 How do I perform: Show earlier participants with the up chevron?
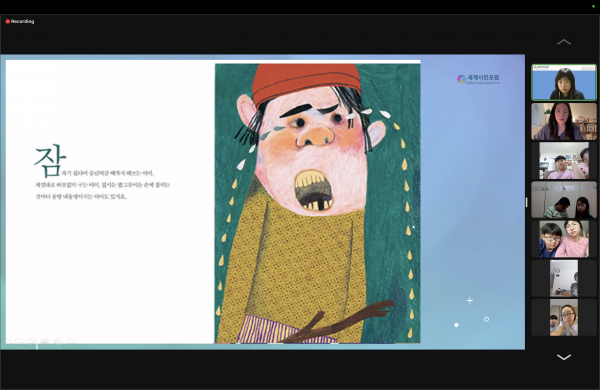click(x=564, y=42)
